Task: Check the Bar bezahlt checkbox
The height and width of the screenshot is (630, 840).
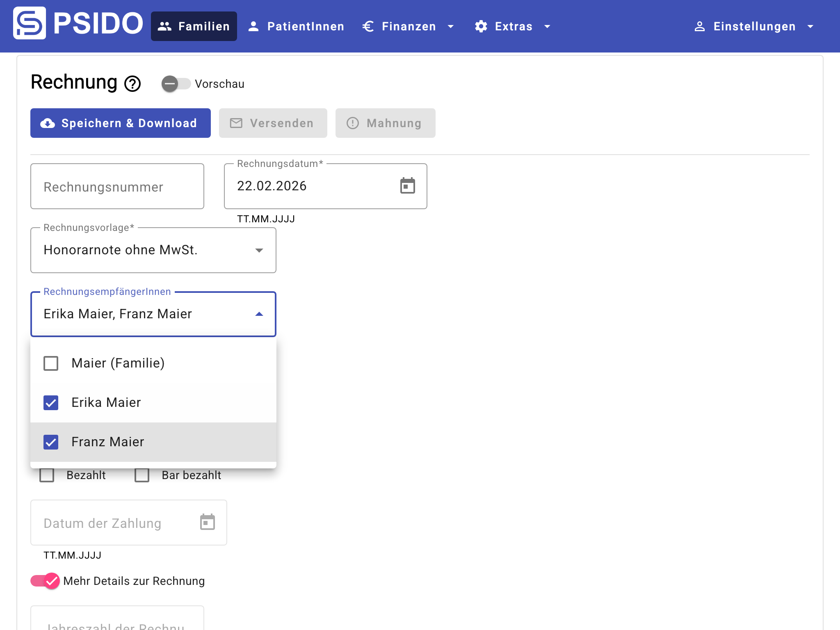Action: point(142,475)
